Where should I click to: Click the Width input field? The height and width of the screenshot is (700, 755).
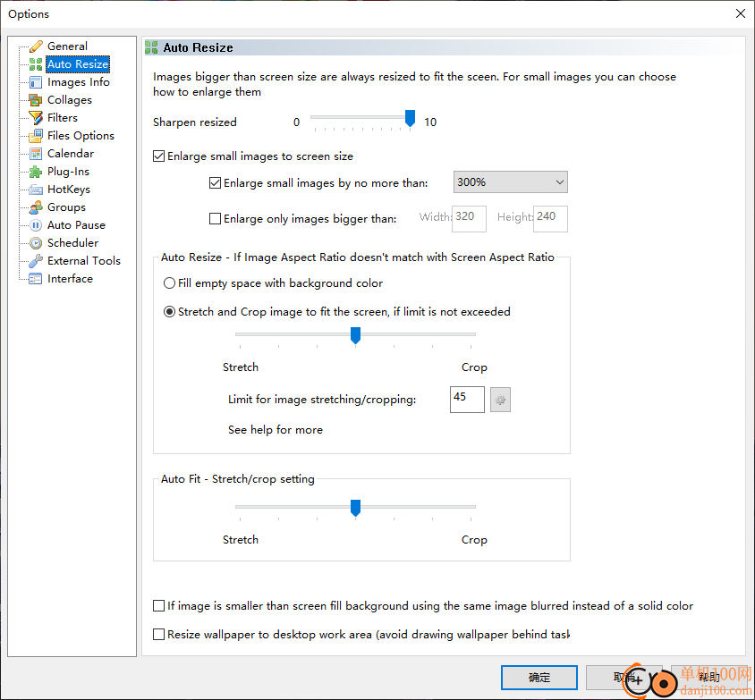[469, 219]
